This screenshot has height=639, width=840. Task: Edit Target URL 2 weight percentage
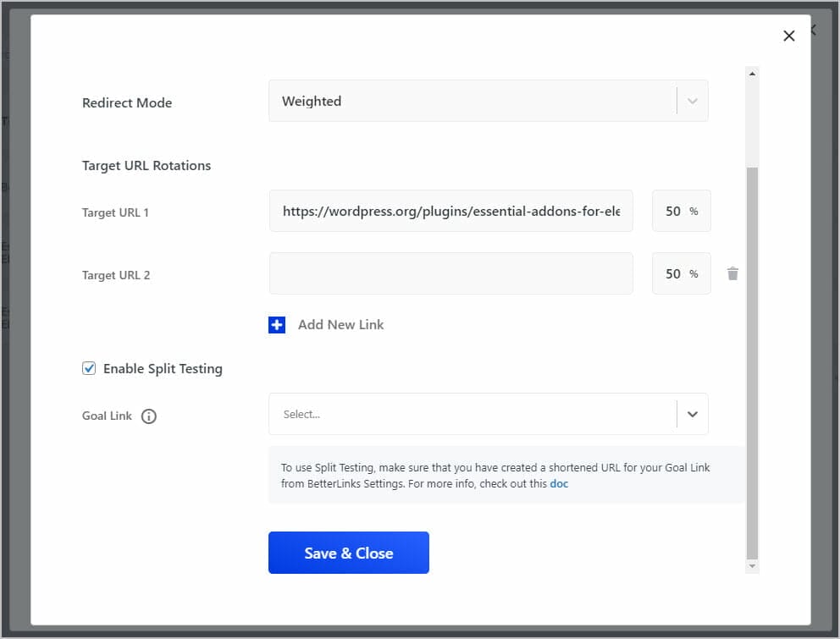(x=682, y=273)
